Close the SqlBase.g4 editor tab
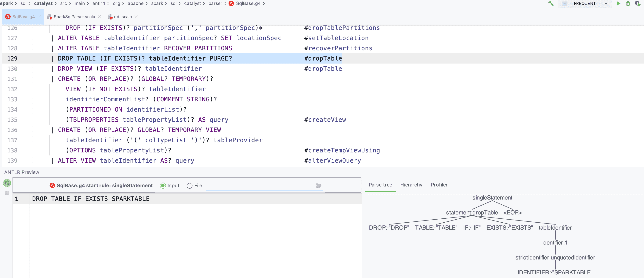Image resolution: width=644 pixels, height=278 pixels. point(39,17)
